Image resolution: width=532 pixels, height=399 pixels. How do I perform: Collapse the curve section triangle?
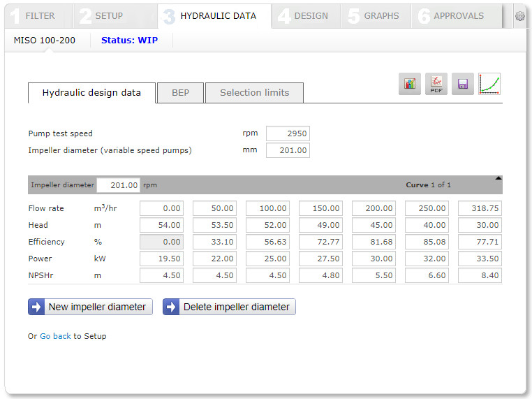click(498, 178)
